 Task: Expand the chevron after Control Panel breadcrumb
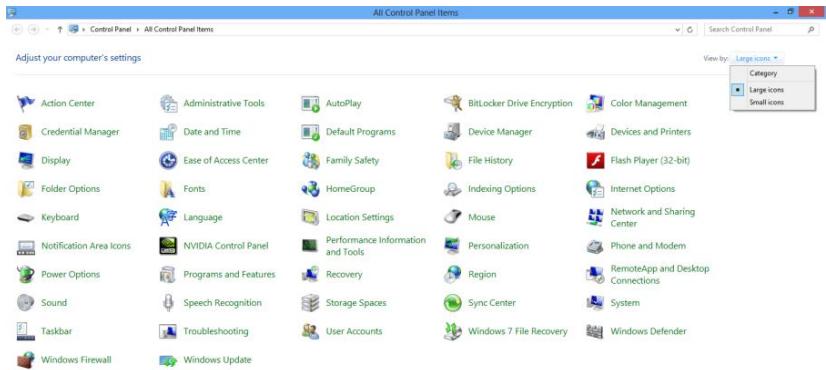pyautogui.click(x=138, y=30)
